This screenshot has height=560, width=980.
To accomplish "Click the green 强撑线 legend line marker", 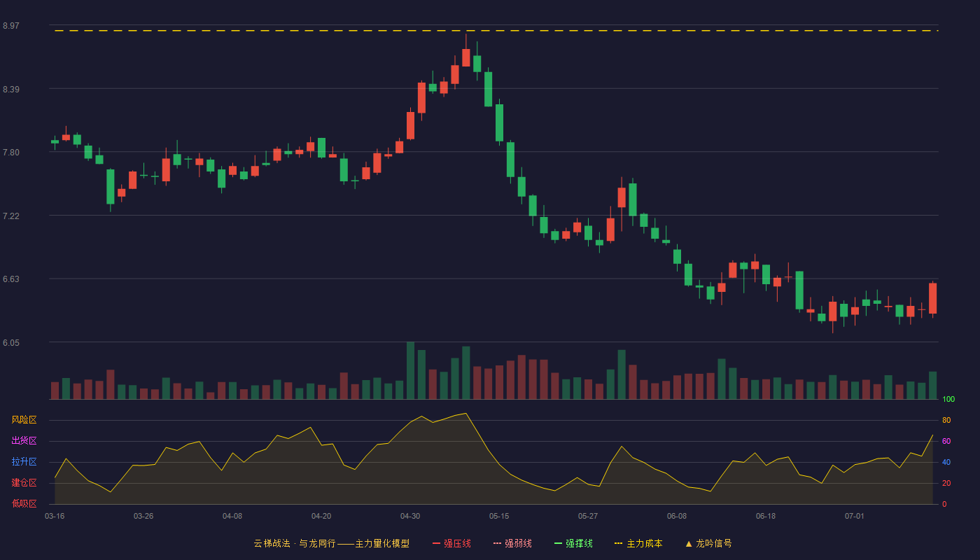I will [558, 543].
